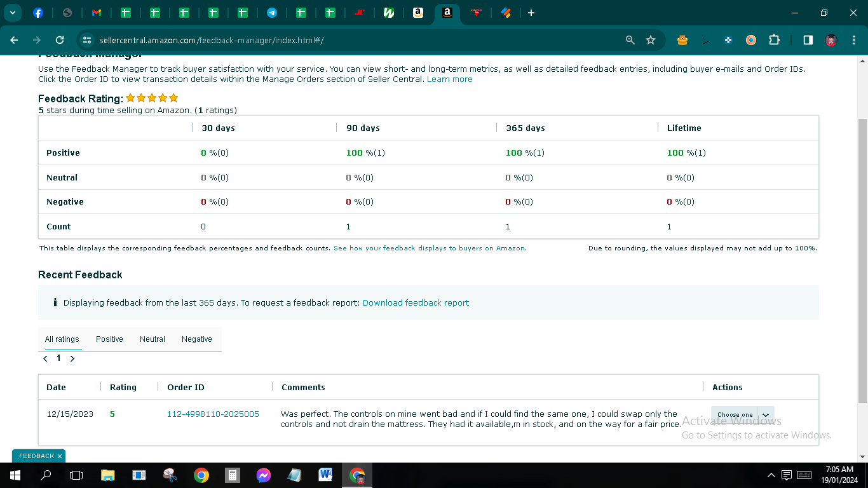Screen dimensions: 868x488
Task: Reload the Seller Central page
Action: point(60,40)
